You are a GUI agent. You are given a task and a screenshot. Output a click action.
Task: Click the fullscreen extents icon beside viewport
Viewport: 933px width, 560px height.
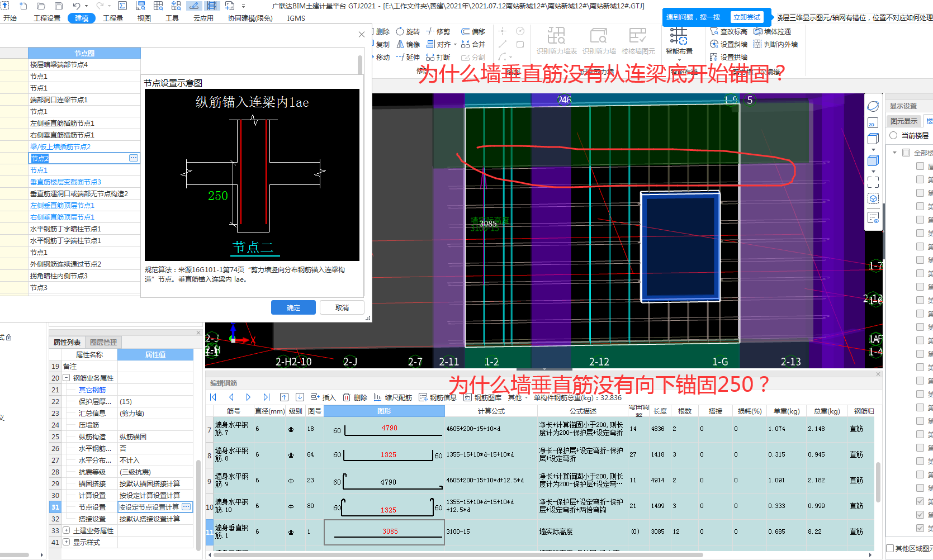click(x=873, y=182)
